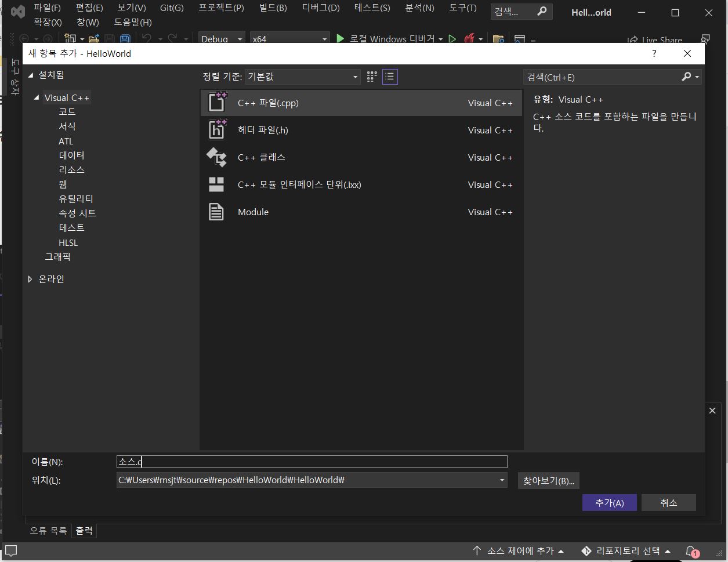728x562 pixels.
Task: Select ATL in the category tree
Action: tap(66, 141)
